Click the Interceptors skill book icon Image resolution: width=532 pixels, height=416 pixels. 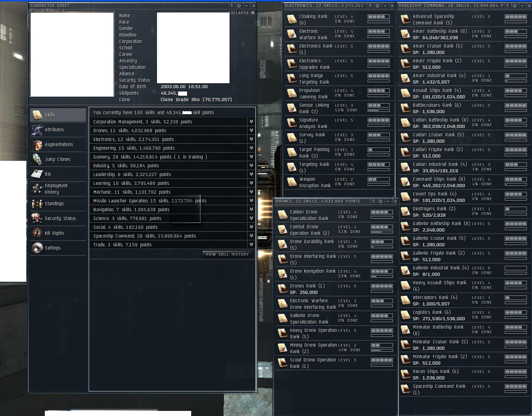tap(405, 300)
